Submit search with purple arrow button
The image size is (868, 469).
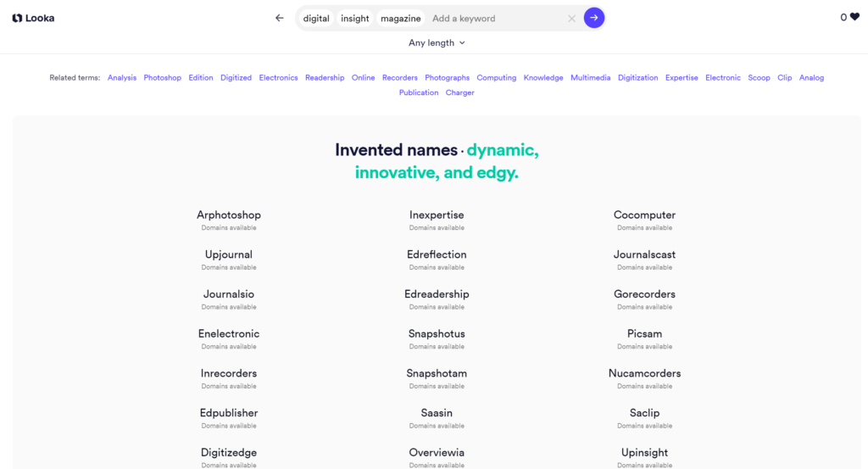594,18
